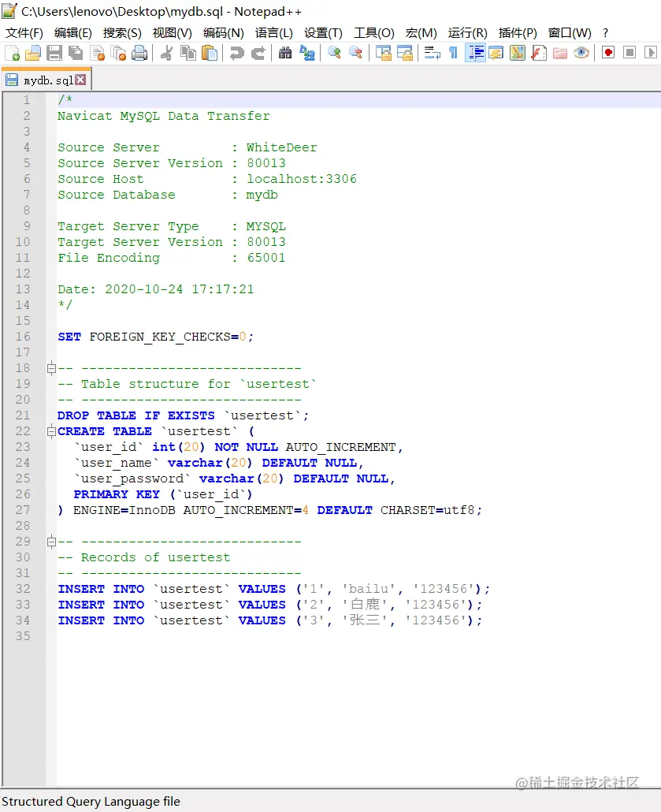Open the 宏(M) menu
The height and width of the screenshot is (812, 661).
(x=421, y=33)
